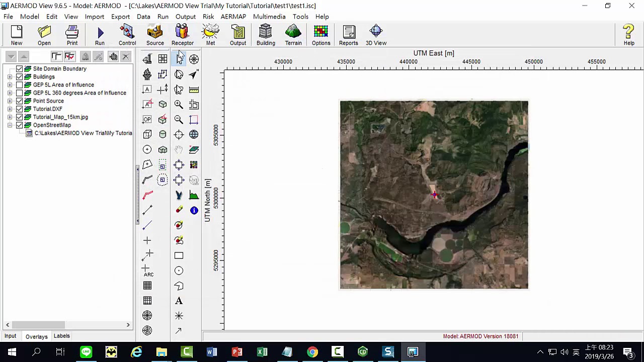Expand GEP 5L 360 degrees node

10,93
